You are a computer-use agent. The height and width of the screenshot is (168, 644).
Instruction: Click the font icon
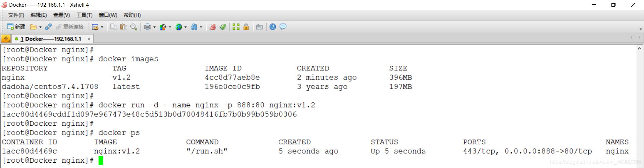(194, 27)
